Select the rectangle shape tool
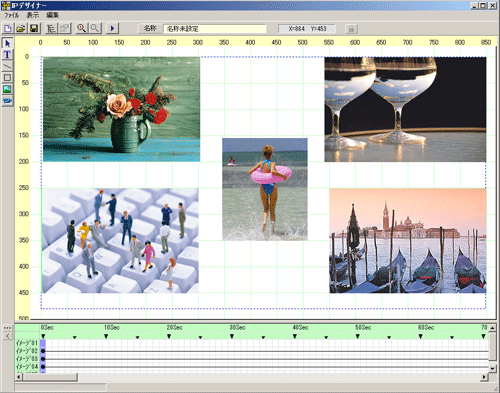This screenshot has width=500, height=393. point(7,78)
